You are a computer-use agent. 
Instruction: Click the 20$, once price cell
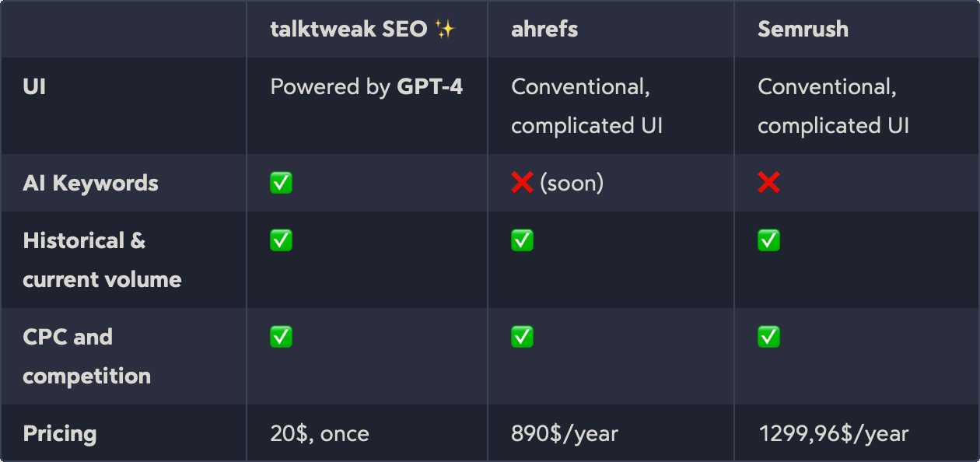coord(320,433)
